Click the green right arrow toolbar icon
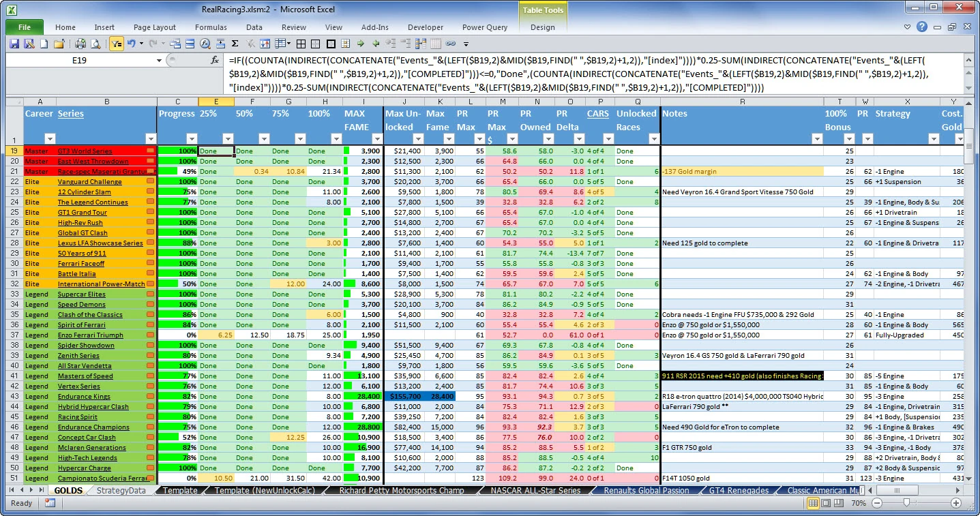The height and width of the screenshot is (516, 980). 361,44
